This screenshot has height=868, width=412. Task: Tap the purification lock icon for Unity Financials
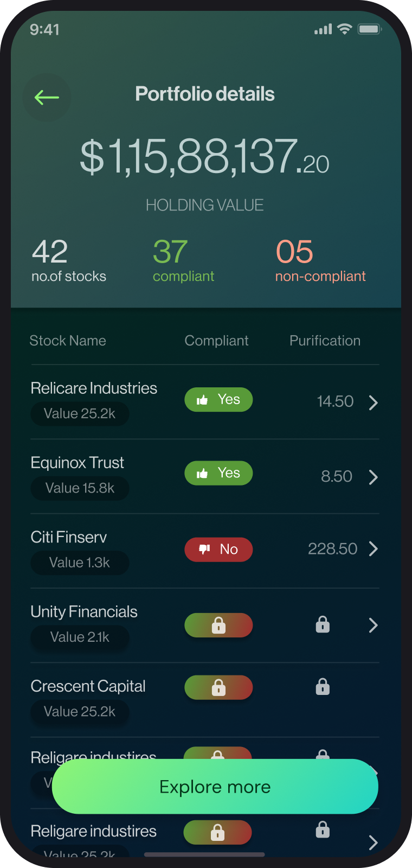pos(323,624)
